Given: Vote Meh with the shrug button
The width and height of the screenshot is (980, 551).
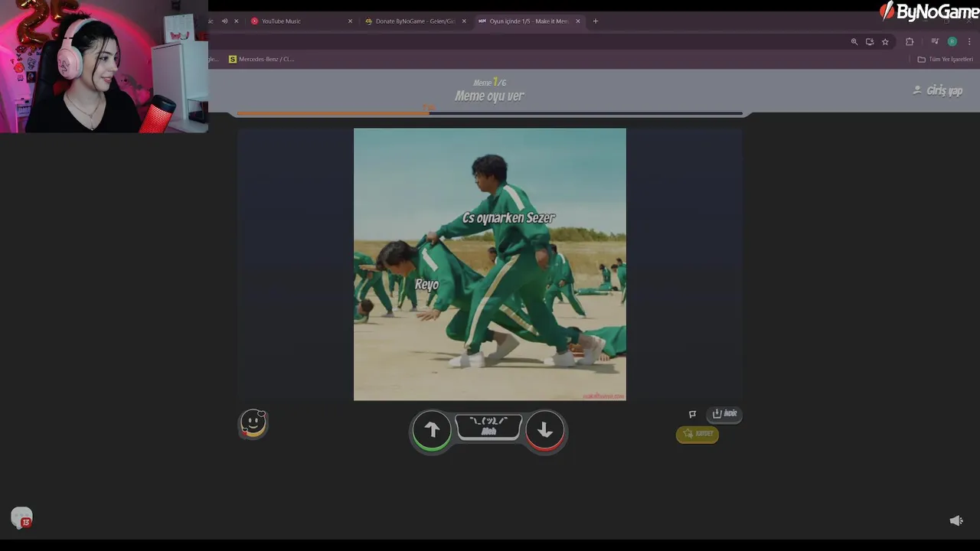Looking at the screenshot, I should coord(488,427).
